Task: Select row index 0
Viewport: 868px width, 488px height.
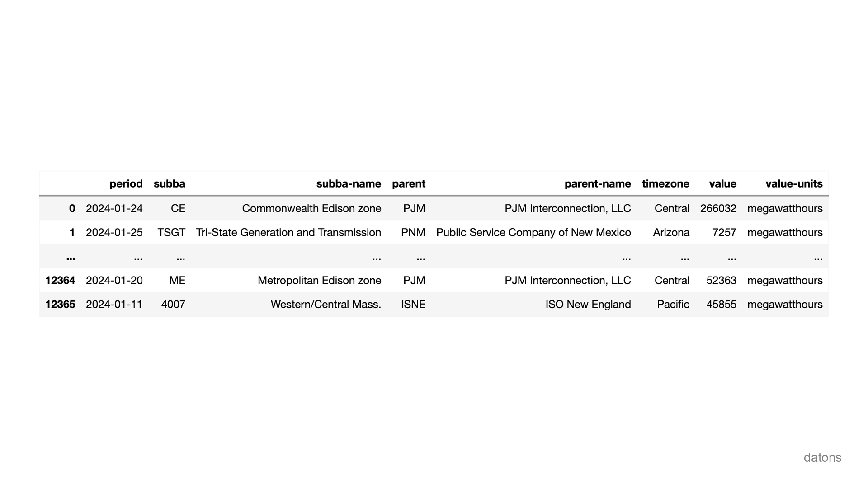Action: click(72, 208)
